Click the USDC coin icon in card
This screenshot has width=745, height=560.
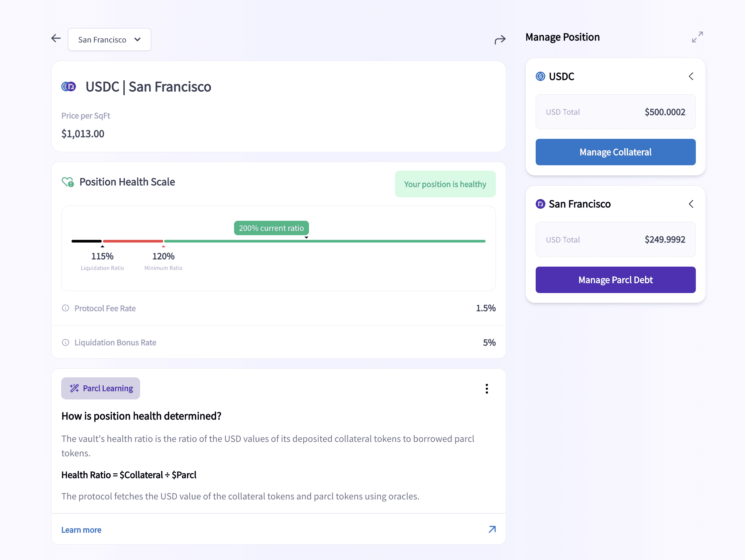[x=540, y=77]
